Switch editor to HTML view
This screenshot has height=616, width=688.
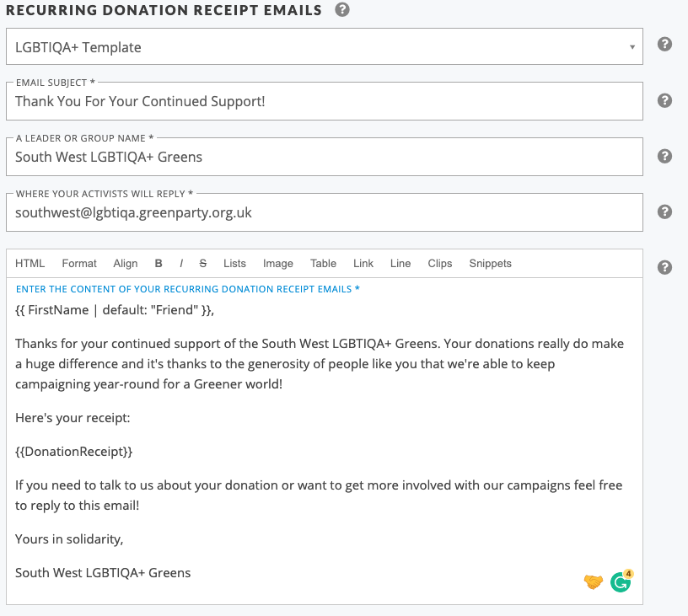pyautogui.click(x=30, y=264)
